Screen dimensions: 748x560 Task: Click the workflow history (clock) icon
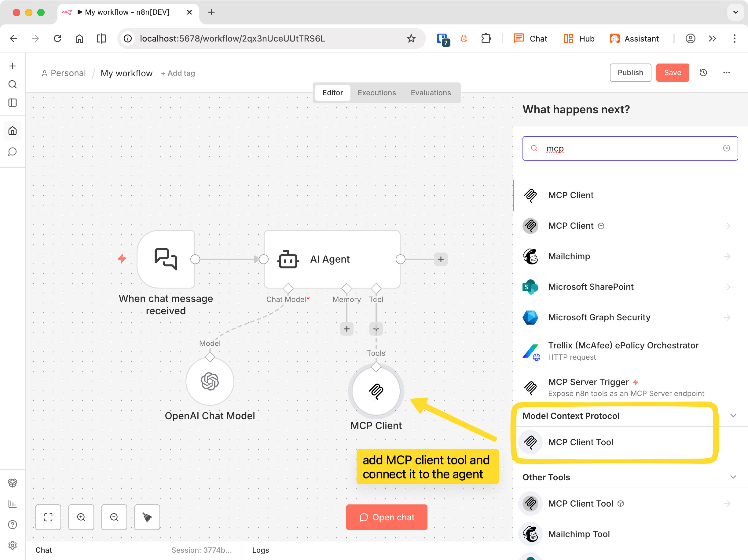(703, 72)
